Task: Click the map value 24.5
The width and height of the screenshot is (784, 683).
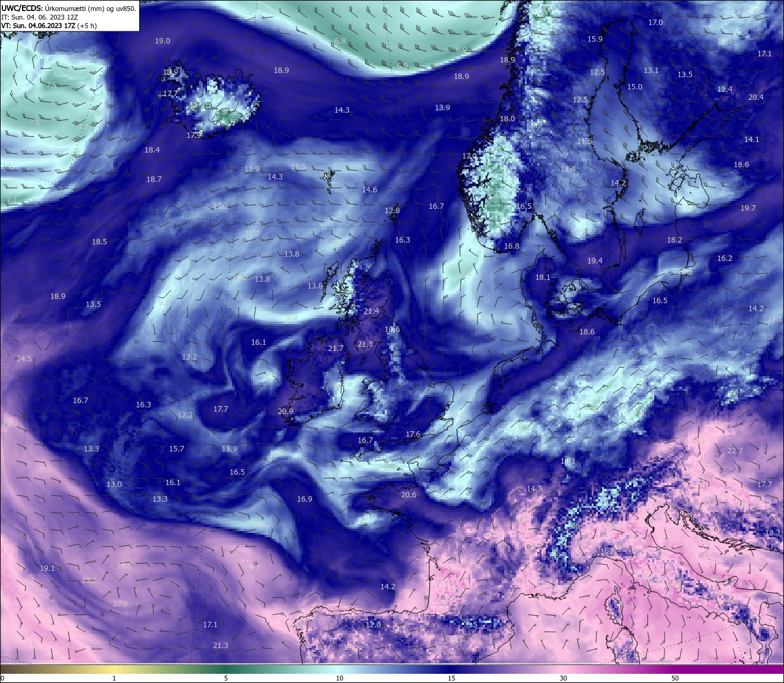Action: point(24,359)
